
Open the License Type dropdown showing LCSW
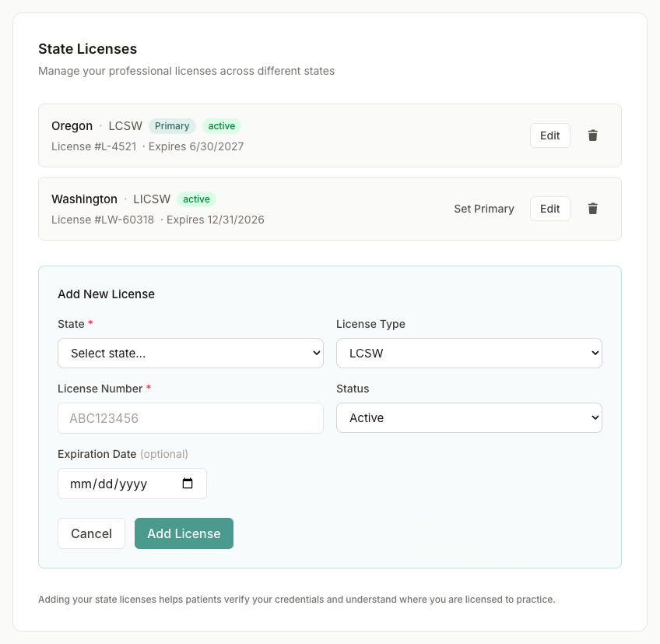click(x=469, y=354)
